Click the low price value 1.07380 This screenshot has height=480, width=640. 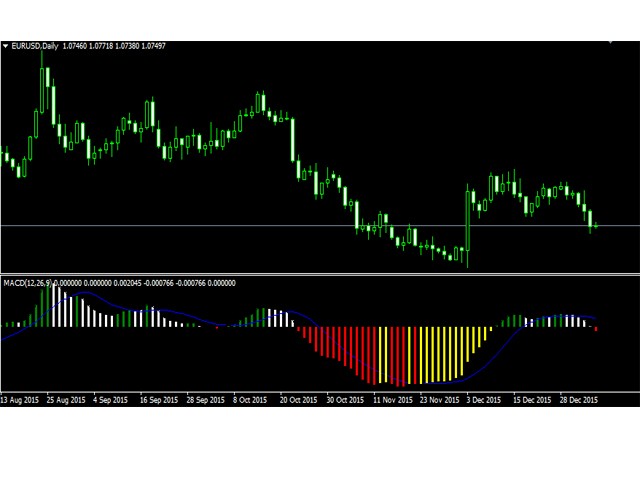127,46
